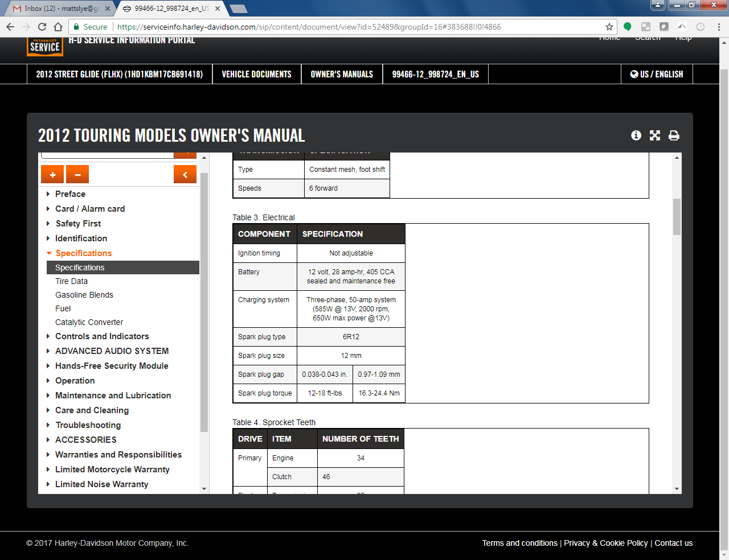Reload the browser page
Viewport: 729px width, 560px height.
[42, 27]
